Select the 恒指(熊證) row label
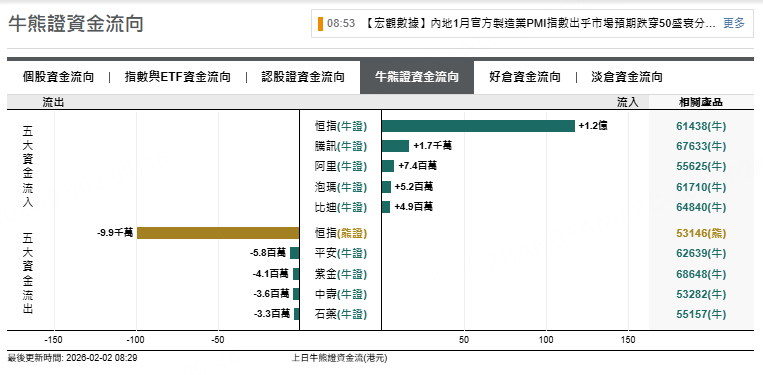 (x=341, y=233)
